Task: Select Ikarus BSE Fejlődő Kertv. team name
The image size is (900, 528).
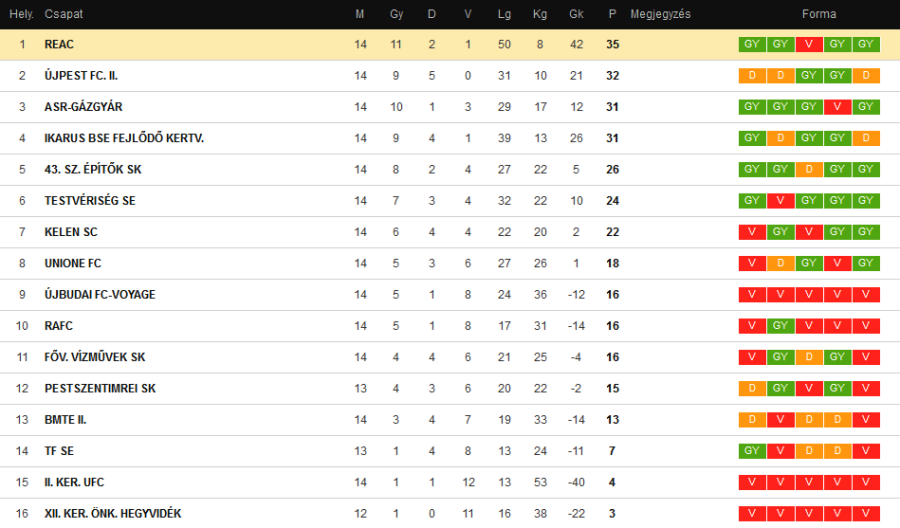Action: tap(124, 138)
